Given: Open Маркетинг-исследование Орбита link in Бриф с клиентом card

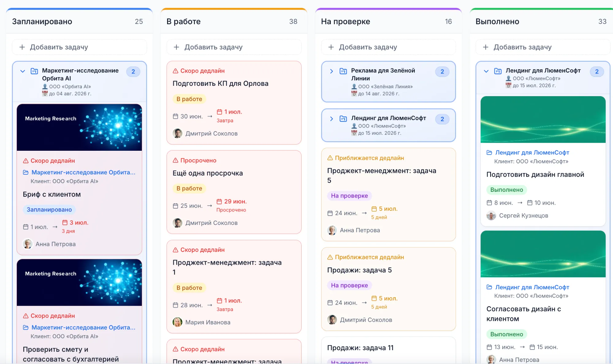Looking at the screenshot, I should [83, 172].
